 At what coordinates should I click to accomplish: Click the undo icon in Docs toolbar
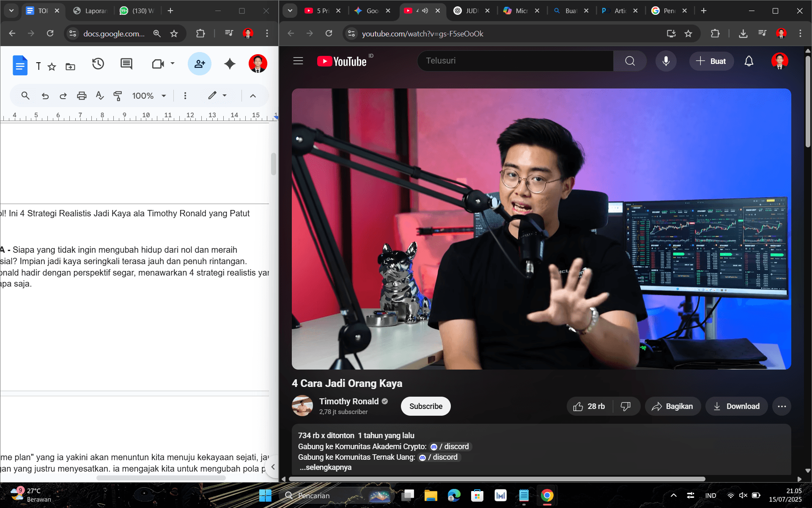click(45, 96)
